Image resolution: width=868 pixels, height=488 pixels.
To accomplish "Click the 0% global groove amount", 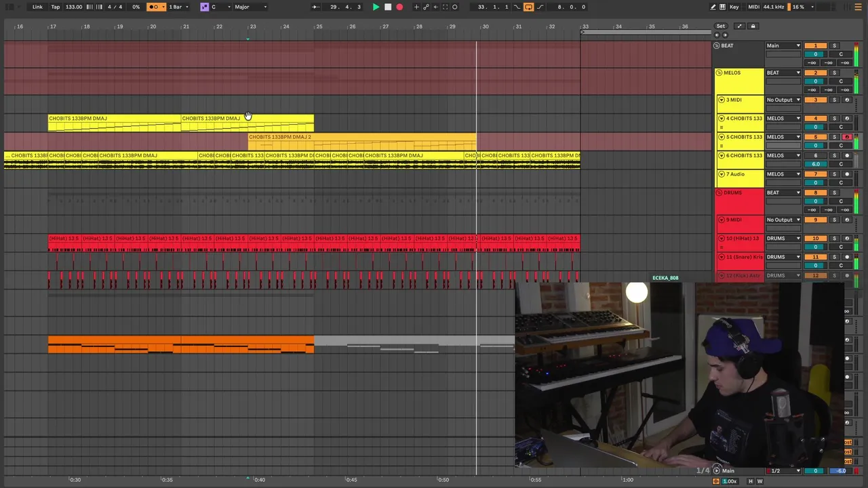I will tap(136, 7).
